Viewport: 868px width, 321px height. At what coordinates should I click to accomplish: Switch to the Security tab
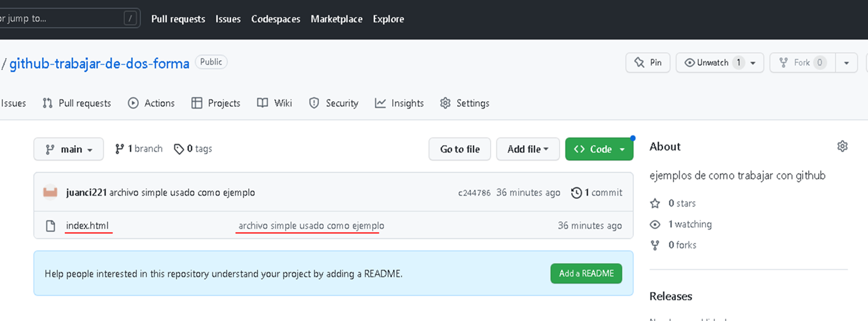tap(333, 103)
